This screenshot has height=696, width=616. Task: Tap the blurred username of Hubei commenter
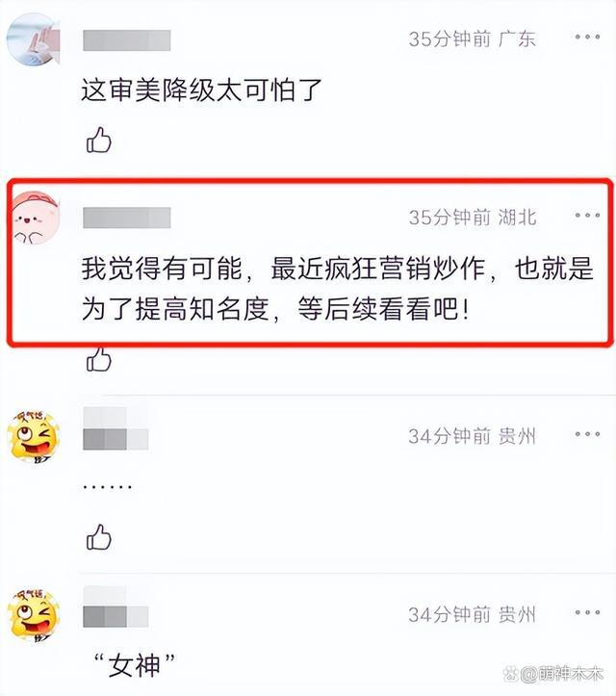pos(126,218)
